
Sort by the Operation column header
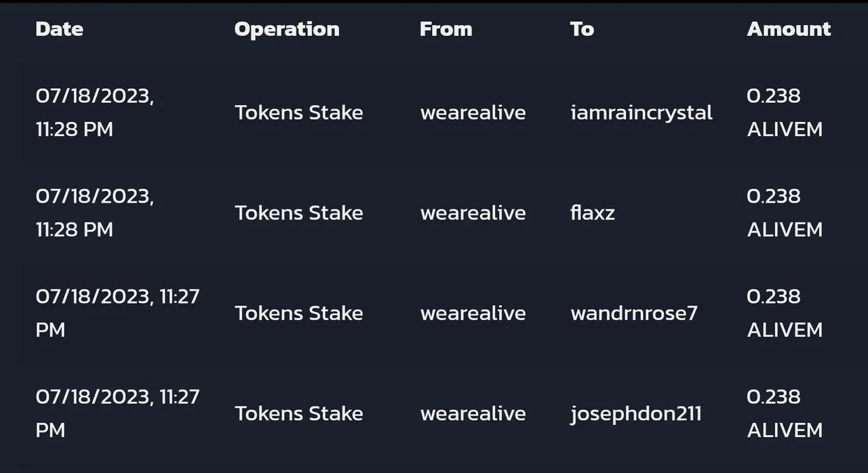(287, 29)
